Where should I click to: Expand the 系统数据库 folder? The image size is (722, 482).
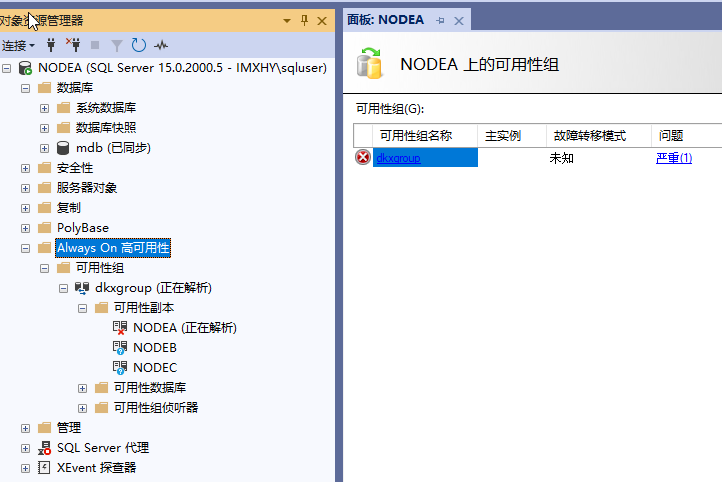pyautogui.click(x=44, y=109)
